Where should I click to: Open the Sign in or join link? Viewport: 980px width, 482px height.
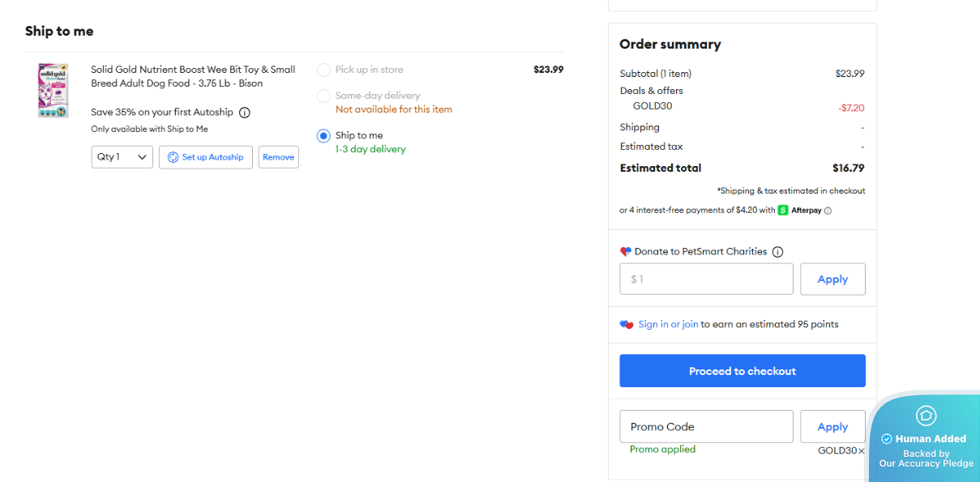tap(668, 325)
